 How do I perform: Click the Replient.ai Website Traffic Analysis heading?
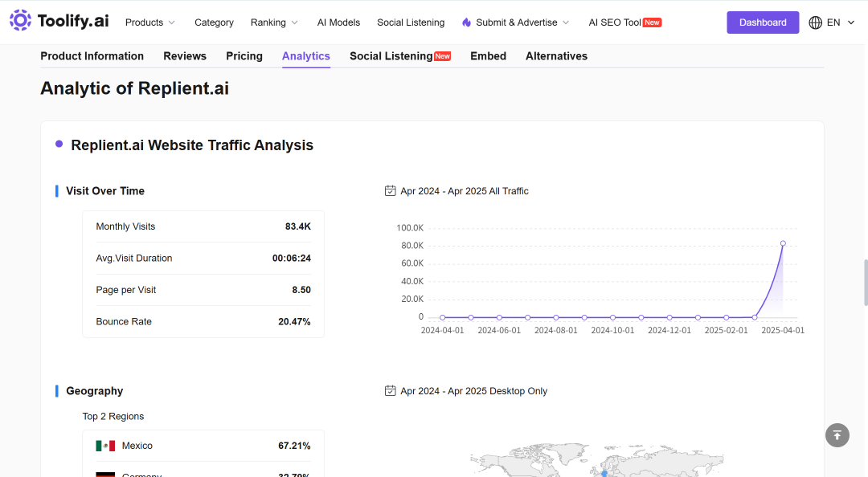192,145
